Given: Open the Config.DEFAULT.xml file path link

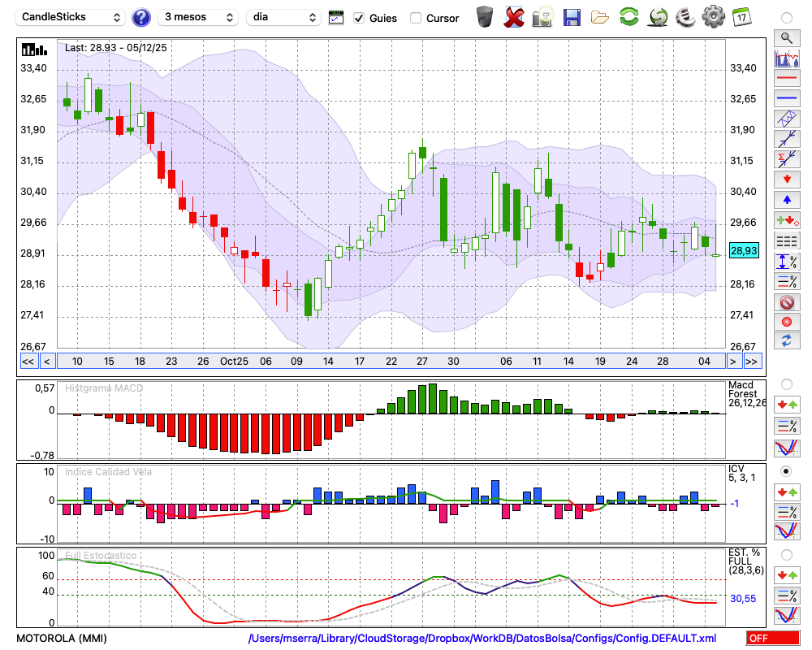Looking at the screenshot, I should 482,639.
